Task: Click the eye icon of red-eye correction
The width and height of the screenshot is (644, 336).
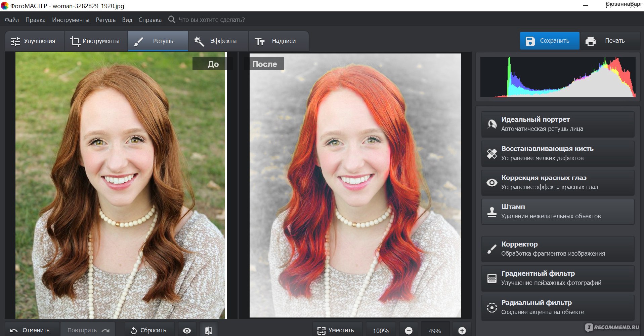Action: [492, 182]
